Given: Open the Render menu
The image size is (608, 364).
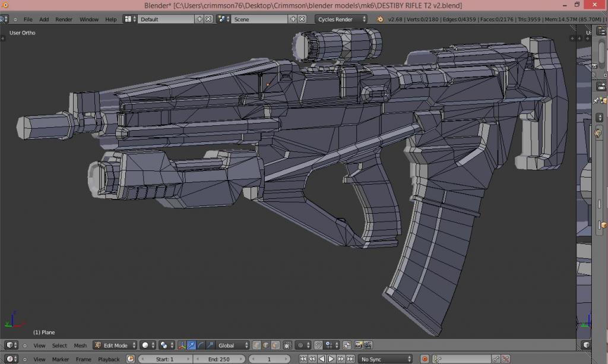Looking at the screenshot, I should pyautogui.click(x=64, y=19).
